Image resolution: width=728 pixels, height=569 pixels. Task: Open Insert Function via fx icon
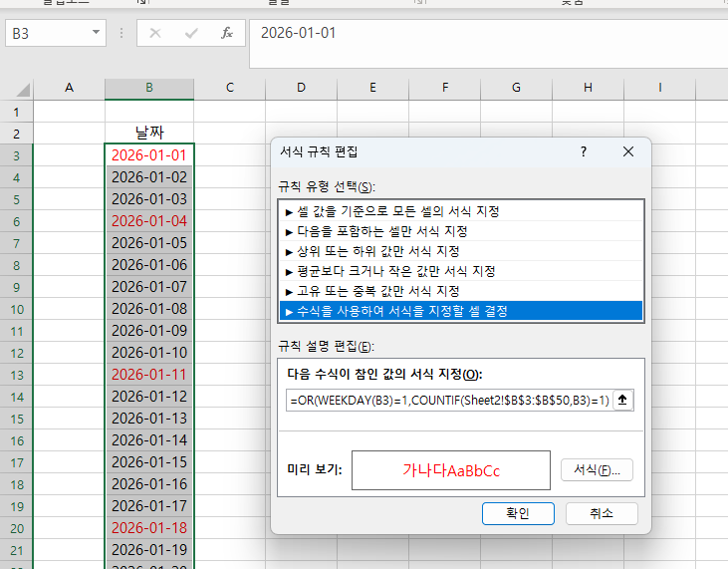tap(227, 33)
